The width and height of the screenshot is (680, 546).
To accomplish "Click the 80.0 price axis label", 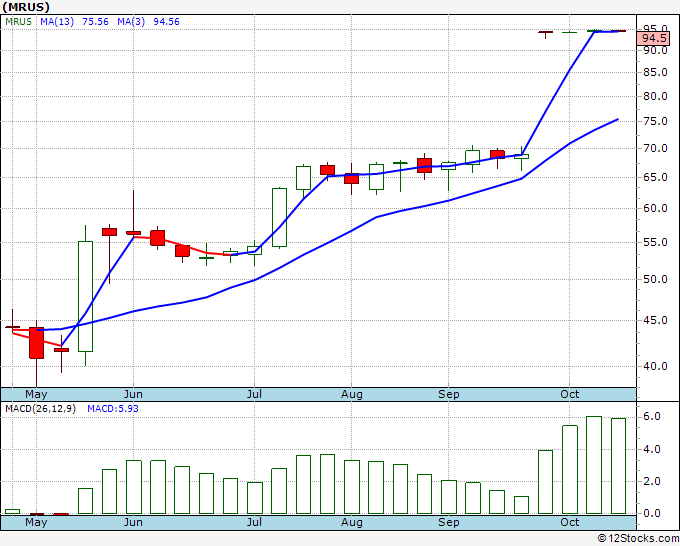I will coord(655,96).
